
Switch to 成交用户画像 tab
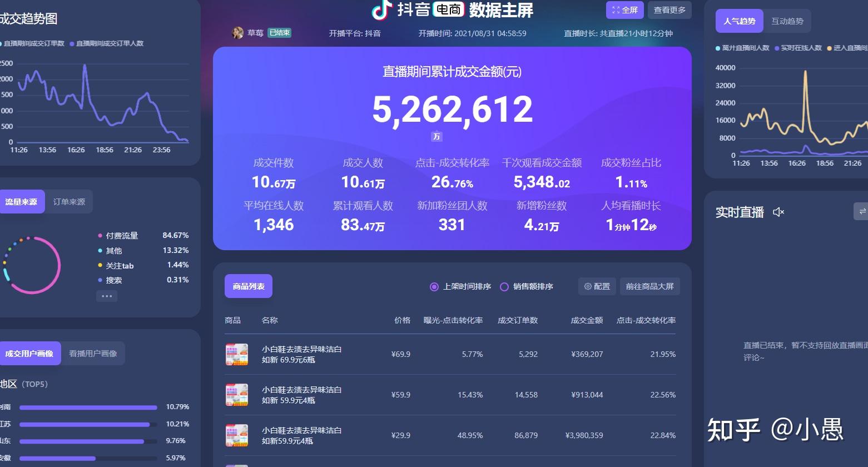tap(29, 354)
